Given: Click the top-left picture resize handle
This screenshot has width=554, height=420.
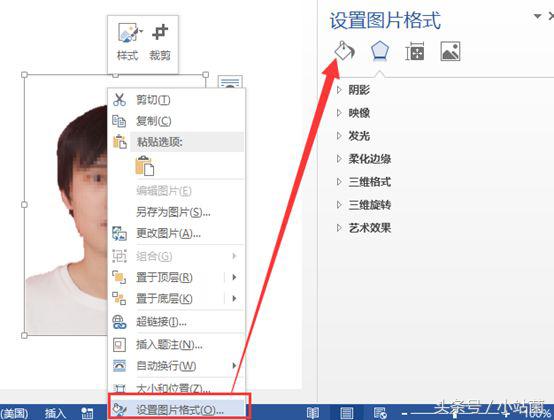Looking at the screenshot, I should pyautogui.click(x=24, y=75).
